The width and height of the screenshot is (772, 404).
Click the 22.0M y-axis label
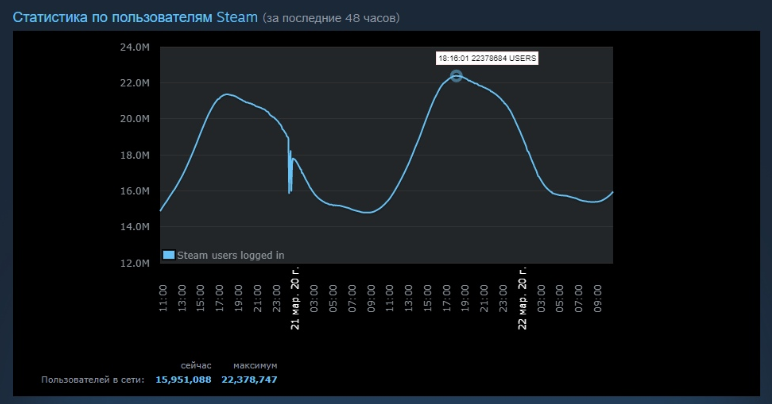[x=134, y=83]
